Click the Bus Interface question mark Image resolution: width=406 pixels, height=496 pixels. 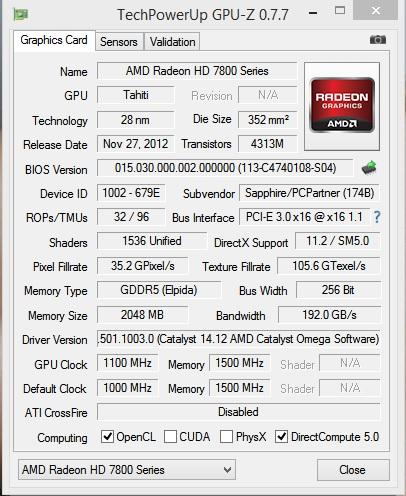[377, 217]
